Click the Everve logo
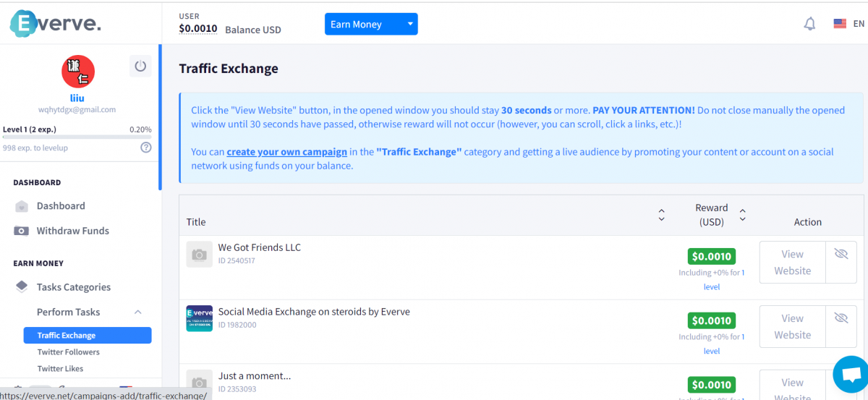868x400 pixels. point(56,22)
